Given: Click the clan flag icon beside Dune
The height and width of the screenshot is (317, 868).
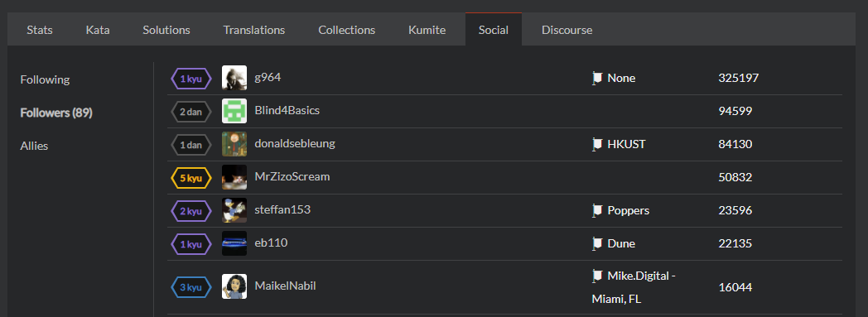Looking at the screenshot, I should coord(596,244).
